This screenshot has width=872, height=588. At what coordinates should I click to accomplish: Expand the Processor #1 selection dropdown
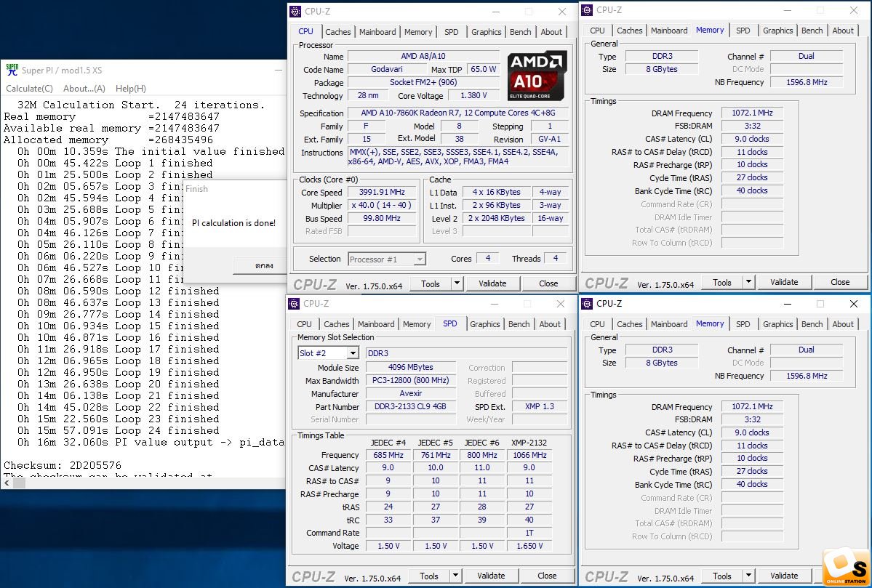click(420, 259)
